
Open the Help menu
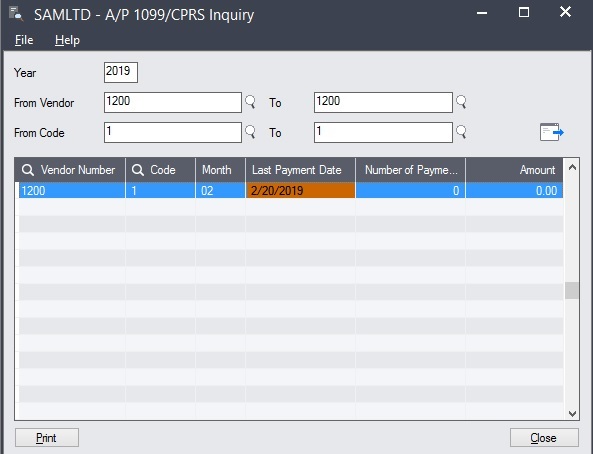[x=67, y=40]
